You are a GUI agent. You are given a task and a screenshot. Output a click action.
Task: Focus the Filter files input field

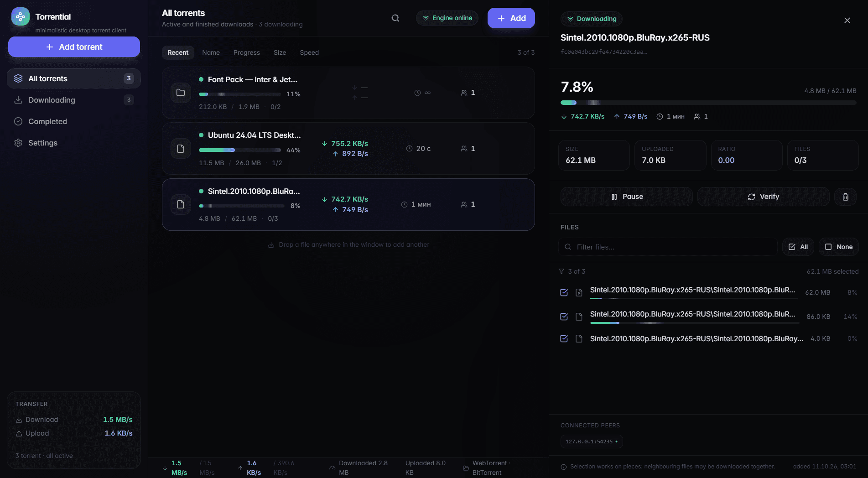click(668, 247)
